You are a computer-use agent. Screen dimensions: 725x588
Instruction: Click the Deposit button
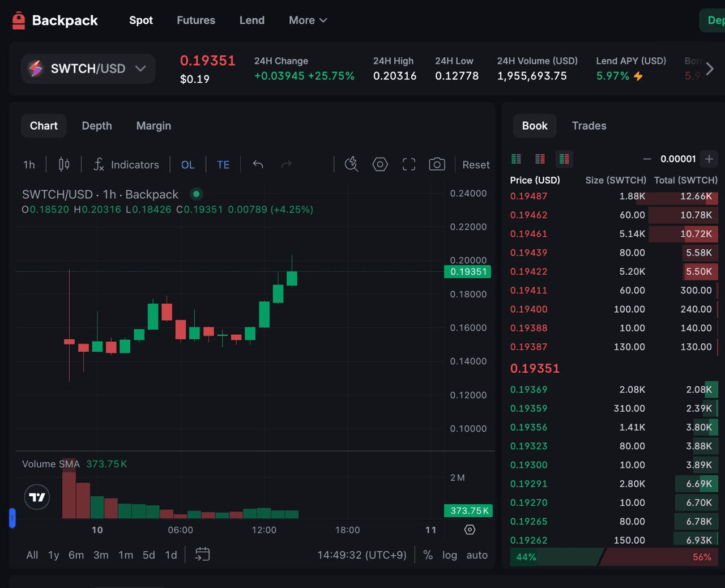(x=713, y=20)
